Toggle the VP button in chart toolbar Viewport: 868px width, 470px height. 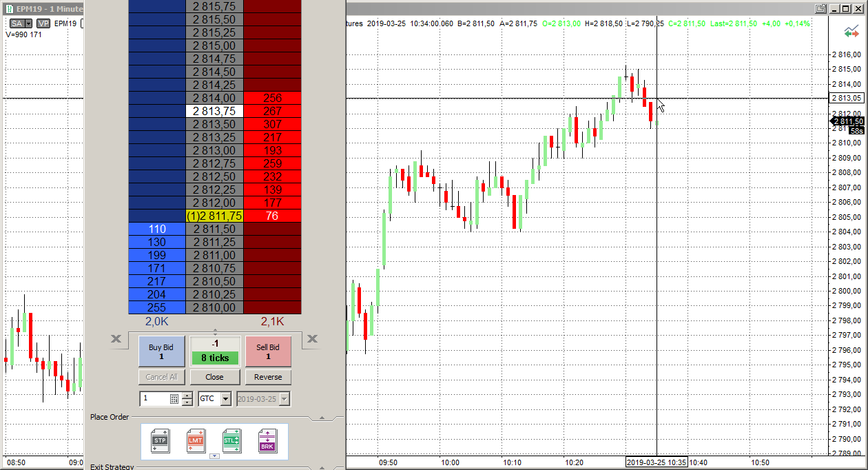point(43,23)
